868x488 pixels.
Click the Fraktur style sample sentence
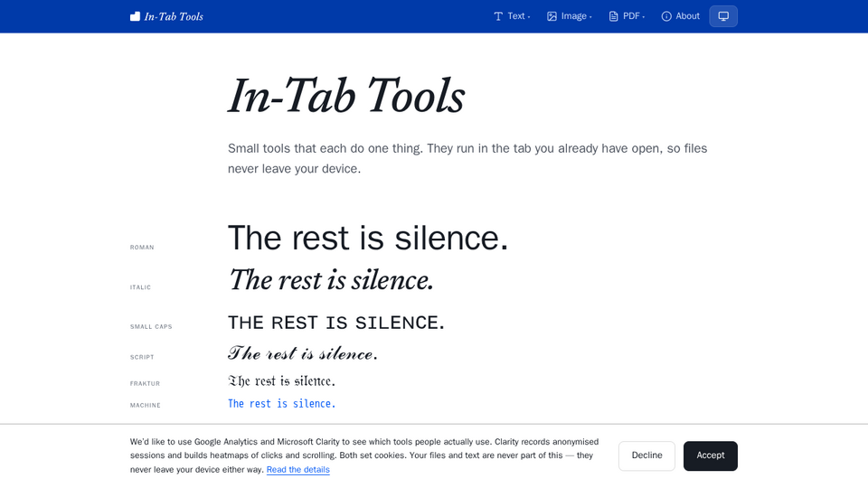click(x=282, y=381)
